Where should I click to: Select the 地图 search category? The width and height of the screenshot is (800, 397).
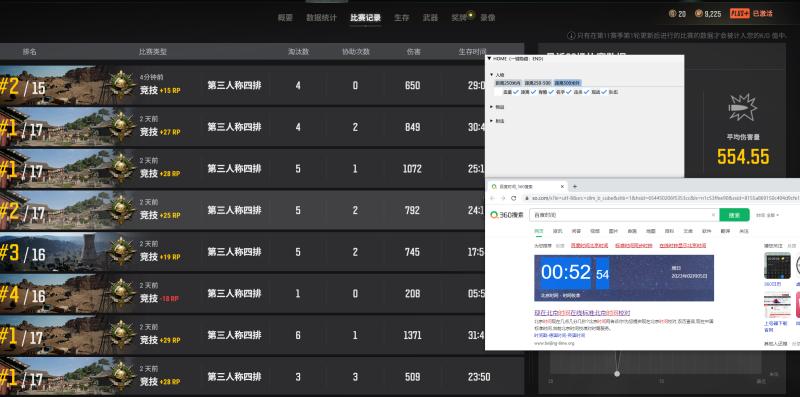pyautogui.click(x=651, y=231)
